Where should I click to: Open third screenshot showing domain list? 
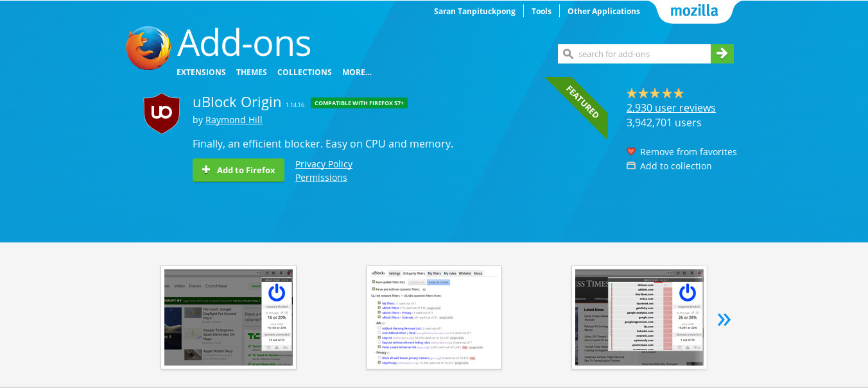639,317
